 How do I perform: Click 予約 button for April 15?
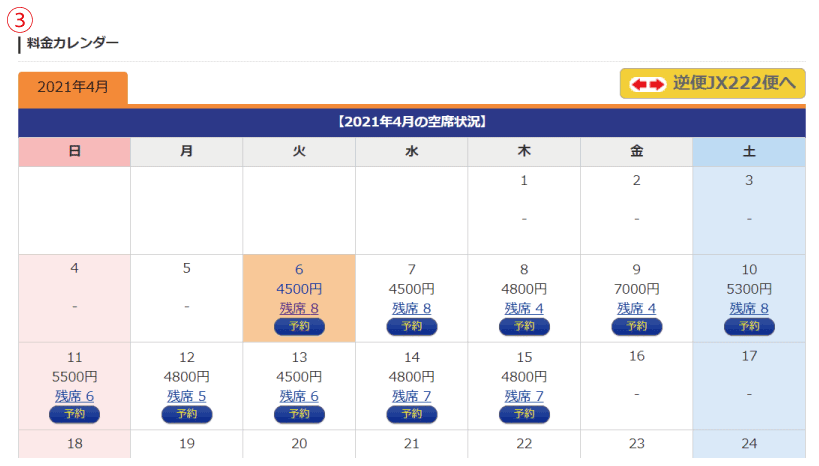[524, 414]
